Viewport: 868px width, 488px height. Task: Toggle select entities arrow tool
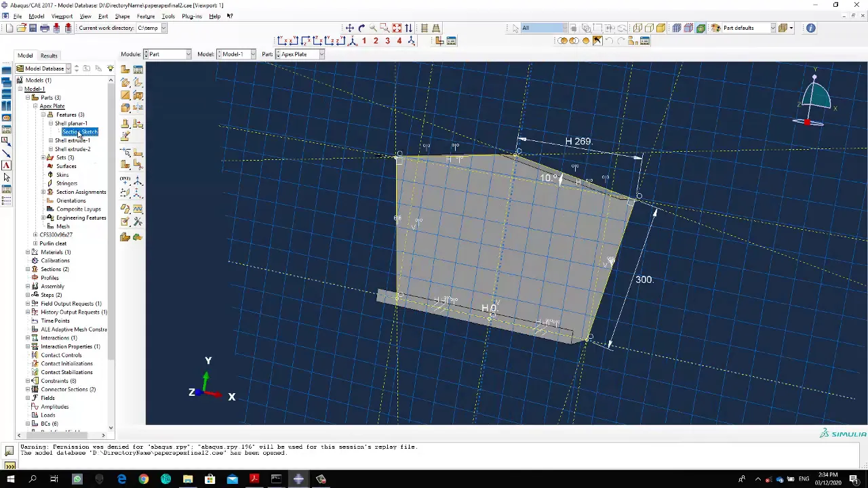(515, 28)
